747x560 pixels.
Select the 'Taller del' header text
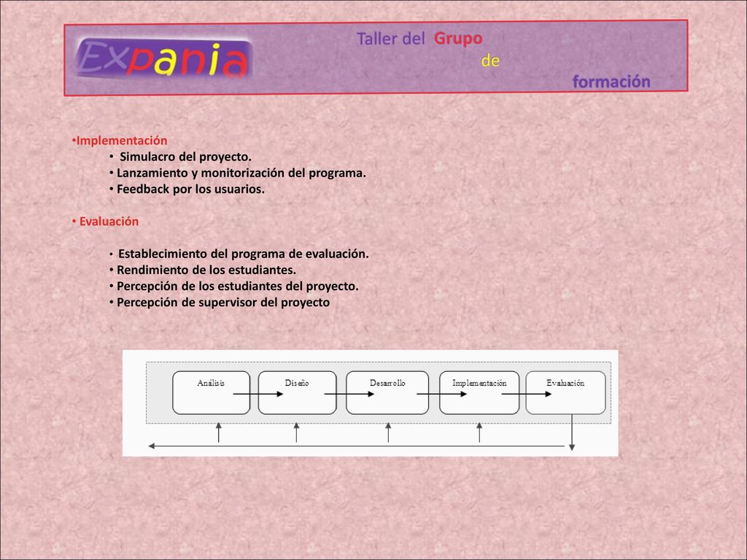[391, 39]
